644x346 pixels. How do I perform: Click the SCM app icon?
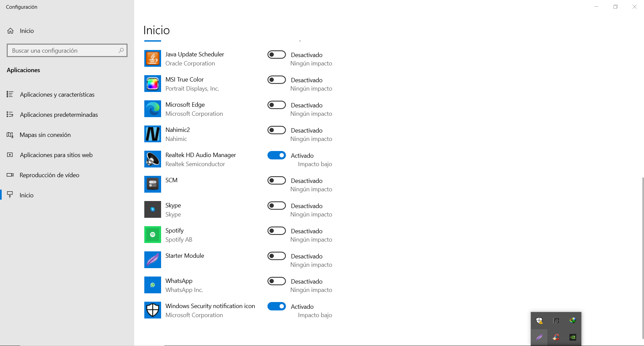coord(153,184)
